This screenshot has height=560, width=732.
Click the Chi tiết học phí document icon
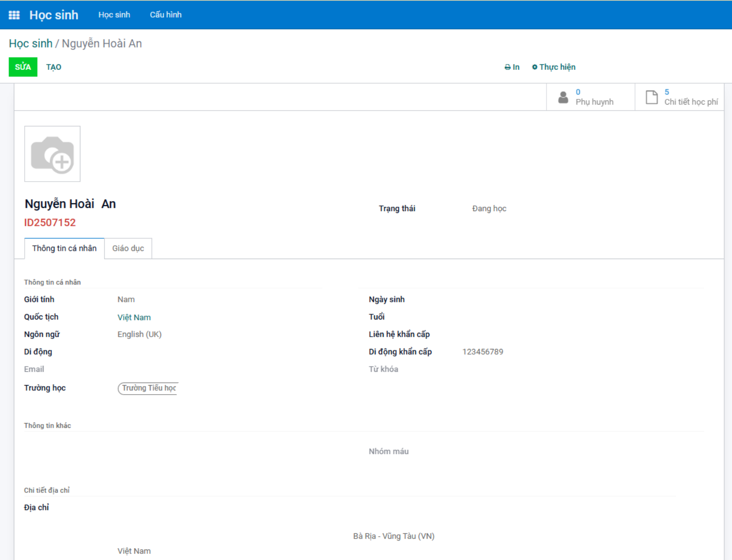pos(651,97)
